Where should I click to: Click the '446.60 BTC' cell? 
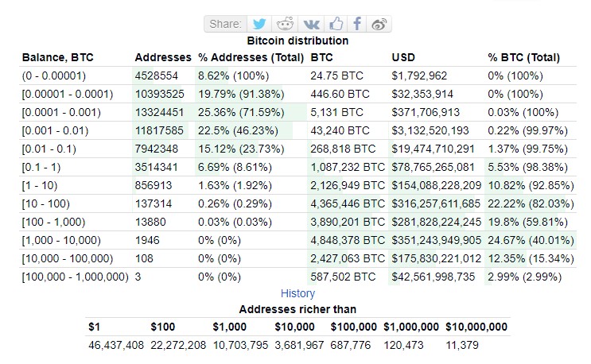pos(340,94)
